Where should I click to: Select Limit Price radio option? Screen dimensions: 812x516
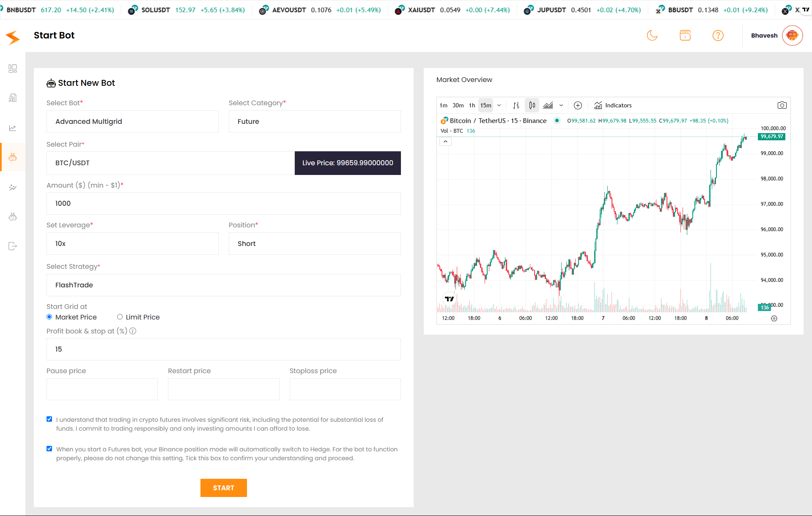coord(120,317)
